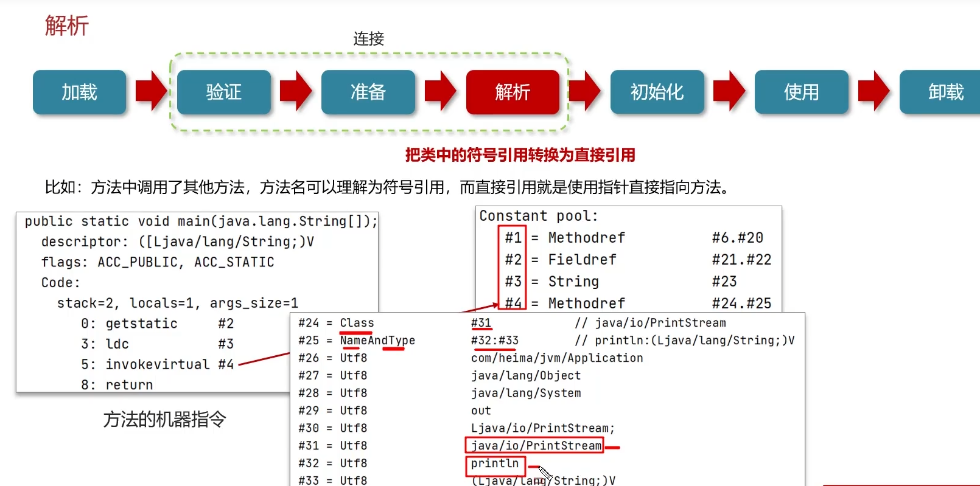Click the 加载 stage box
980x486 pixels.
coord(80,92)
